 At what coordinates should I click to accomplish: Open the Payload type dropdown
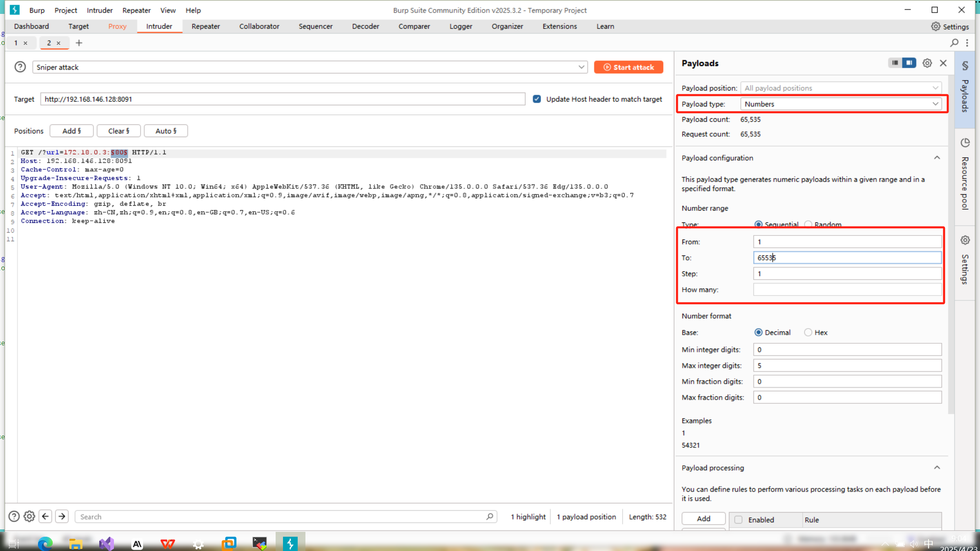(x=841, y=104)
